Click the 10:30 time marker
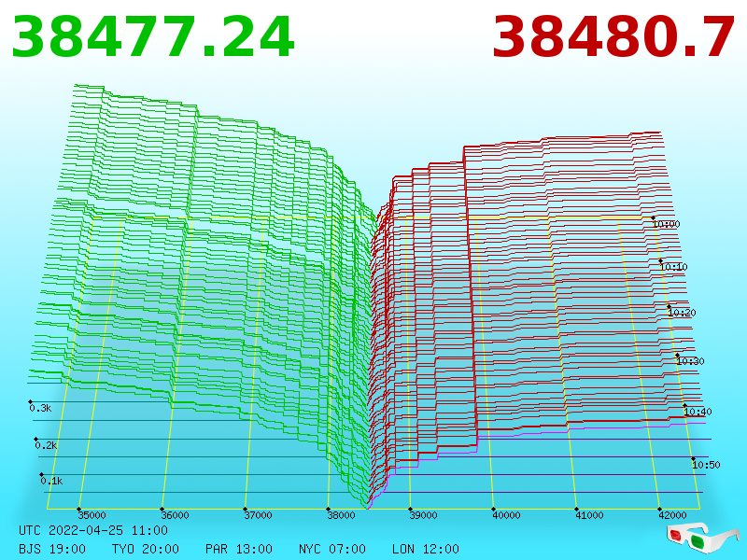The width and height of the screenshot is (747, 560). [x=690, y=361]
